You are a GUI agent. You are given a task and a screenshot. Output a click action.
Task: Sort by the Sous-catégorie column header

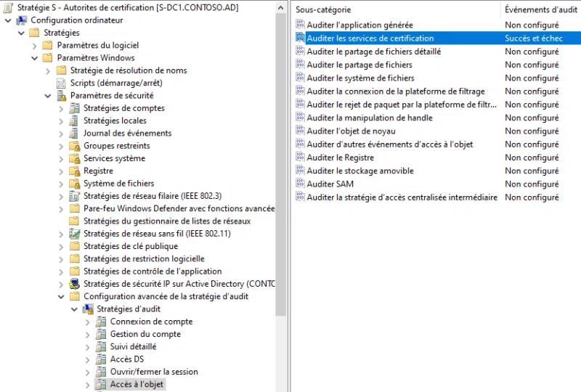click(x=395, y=9)
